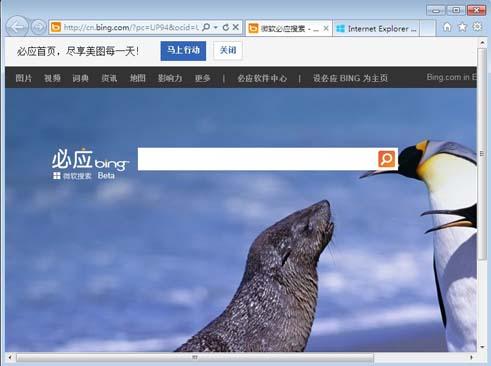Switch to the Internet Explorer tab
Image resolution: width=491 pixels, height=366 pixels.
[376, 29]
